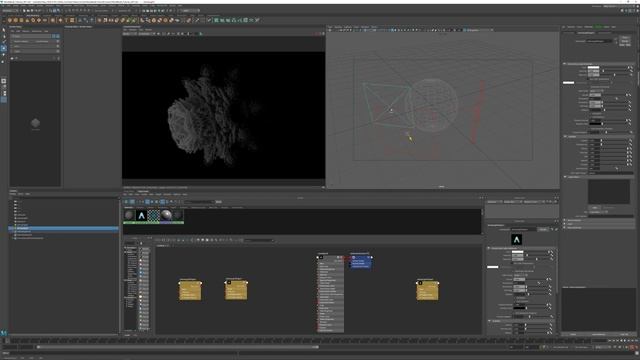
Task: Open the Shading menu of the viewport panel
Action: [x=338, y=27]
